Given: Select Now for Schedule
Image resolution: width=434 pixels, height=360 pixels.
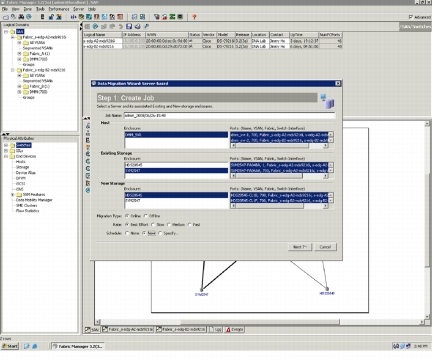Looking at the screenshot, I should click(x=144, y=233).
